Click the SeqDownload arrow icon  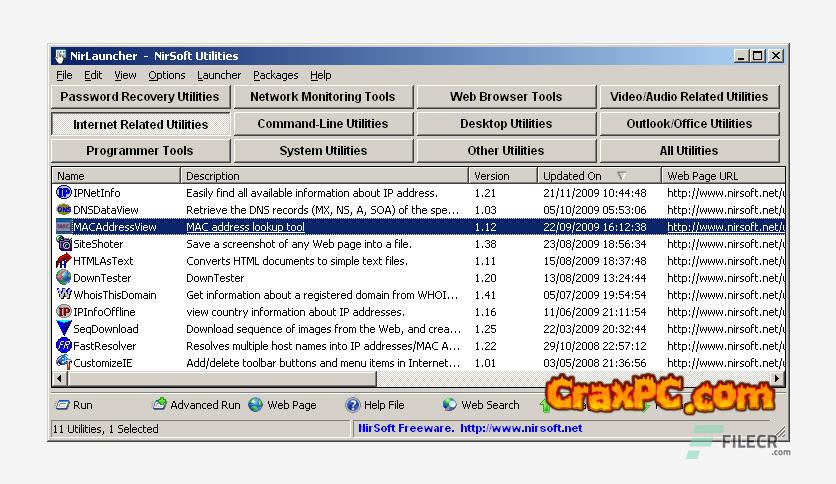[x=63, y=328]
